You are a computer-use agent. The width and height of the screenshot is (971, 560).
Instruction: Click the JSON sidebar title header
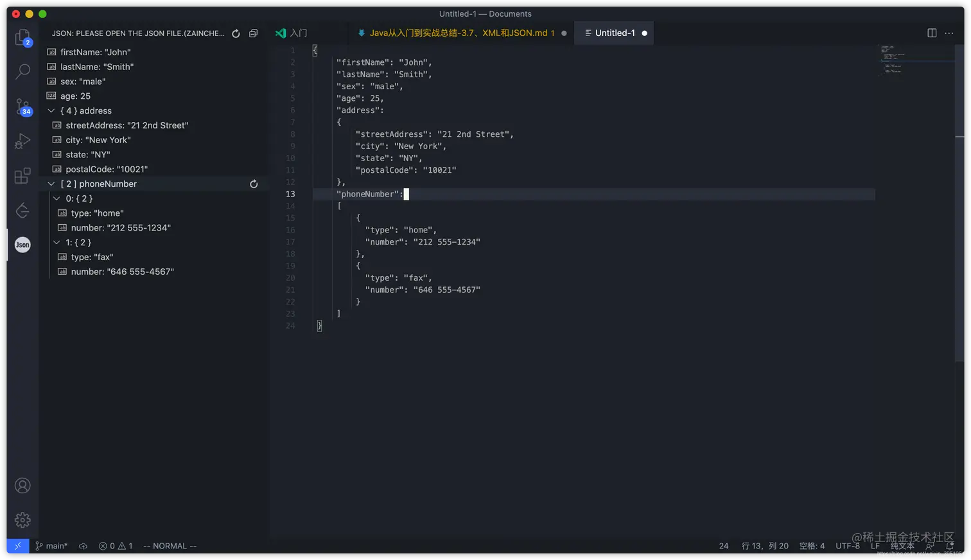(x=138, y=33)
